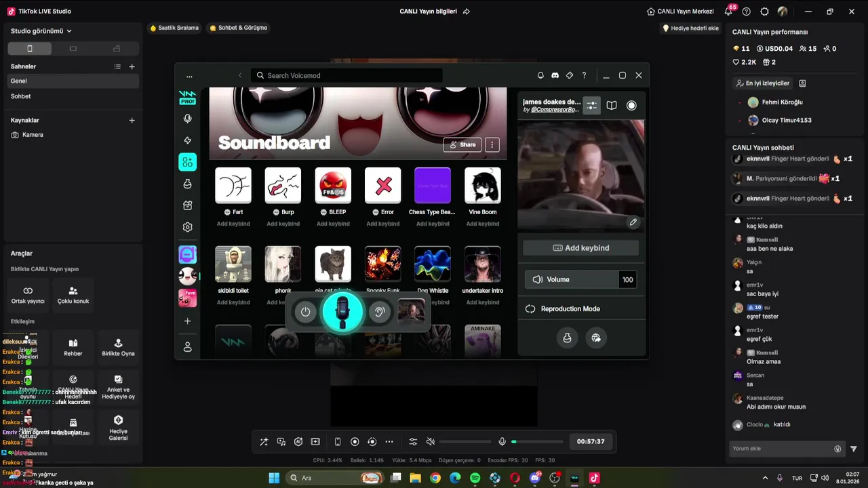This screenshot has height=488, width=868.
Task: Go back with the Voicemod chevron arrow
Action: click(x=239, y=75)
